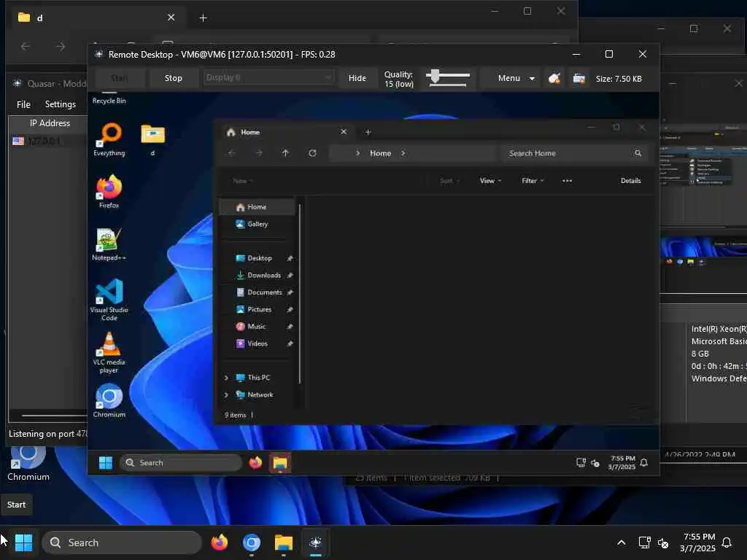Image resolution: width=747 pixels, height=560 pixels.
Task: Open Chromium from the host taskbar
Action: pyautogui.click(x=252, y=542)
